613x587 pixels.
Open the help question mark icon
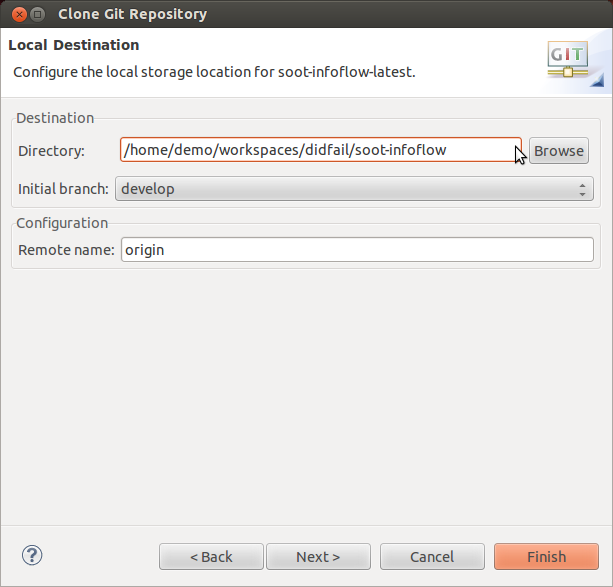[32, 555]
